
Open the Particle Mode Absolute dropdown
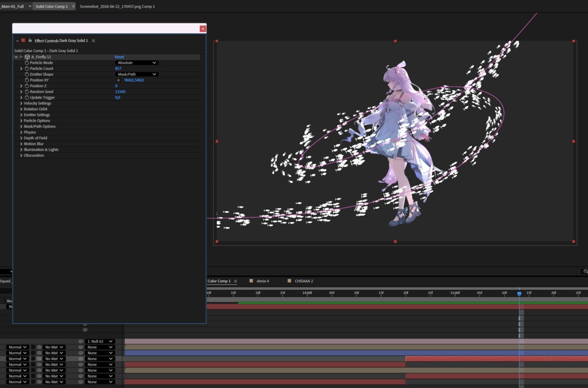137,63
